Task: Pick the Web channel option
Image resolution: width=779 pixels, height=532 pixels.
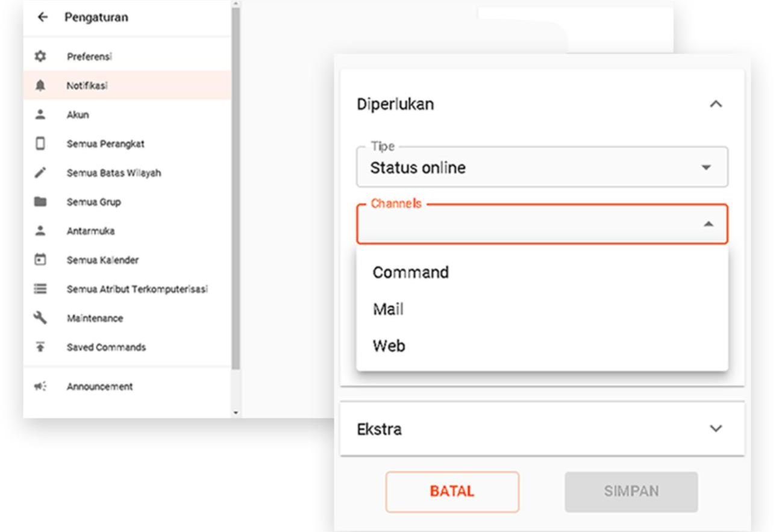Action: point(389,346)
